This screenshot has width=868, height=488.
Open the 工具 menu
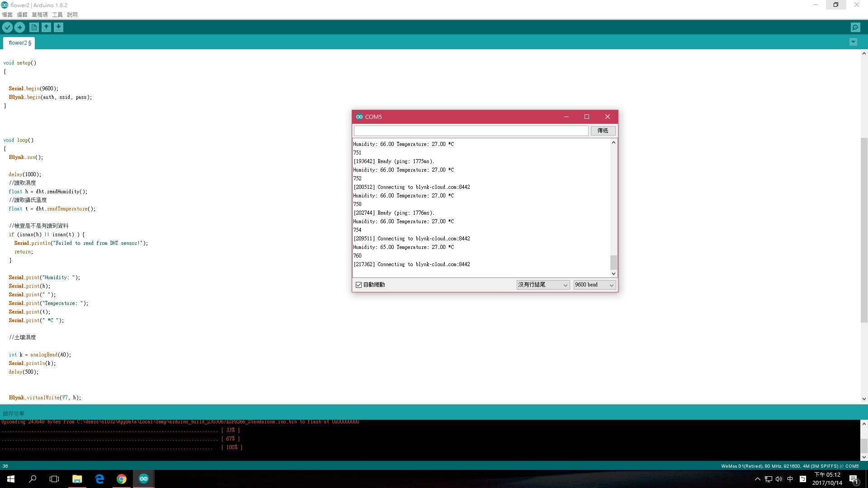click(57, 14)
